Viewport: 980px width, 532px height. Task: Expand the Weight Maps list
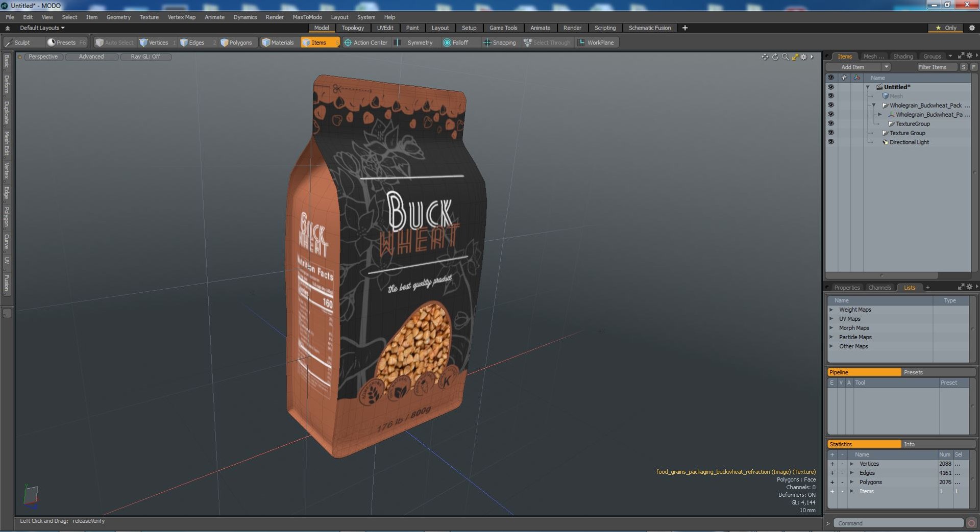[x=831, y=310]
